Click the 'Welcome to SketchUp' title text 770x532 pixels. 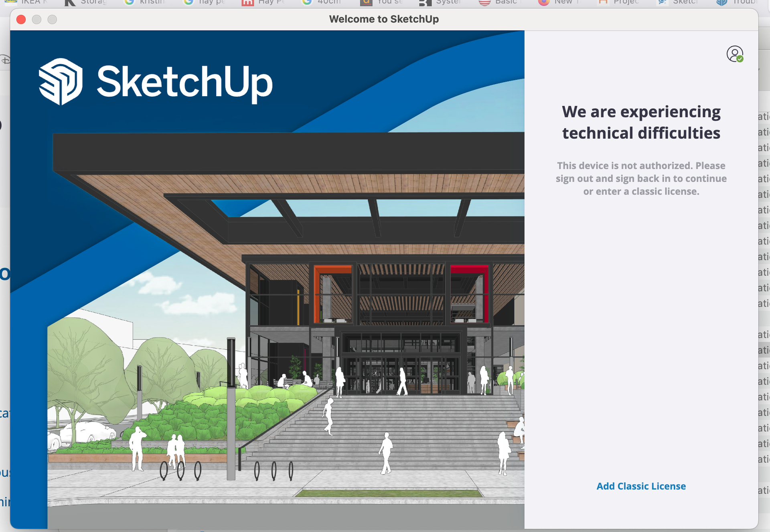tap(384, 19)
